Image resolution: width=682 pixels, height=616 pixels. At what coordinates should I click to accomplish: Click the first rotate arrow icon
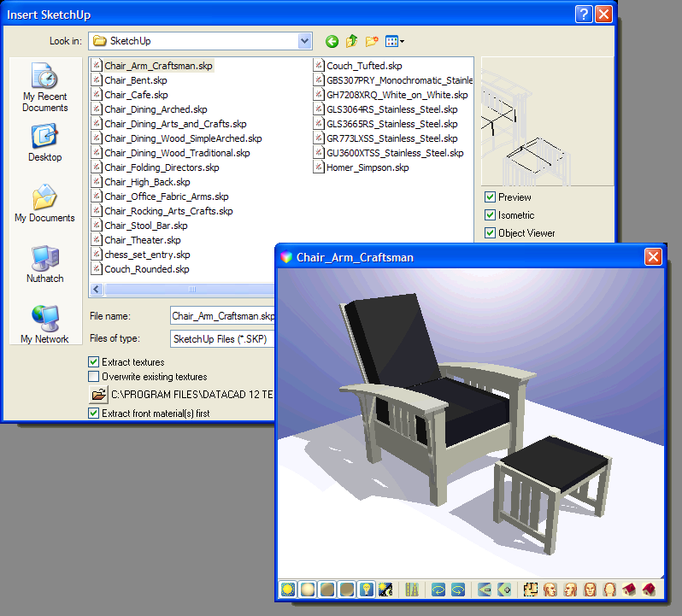click(x=438, y=590)
